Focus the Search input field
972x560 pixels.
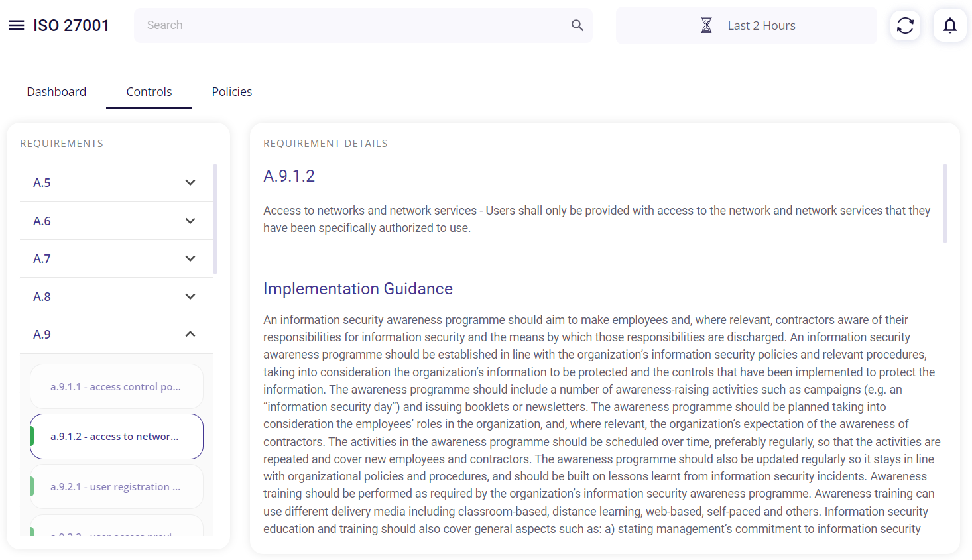coord(363,25)
